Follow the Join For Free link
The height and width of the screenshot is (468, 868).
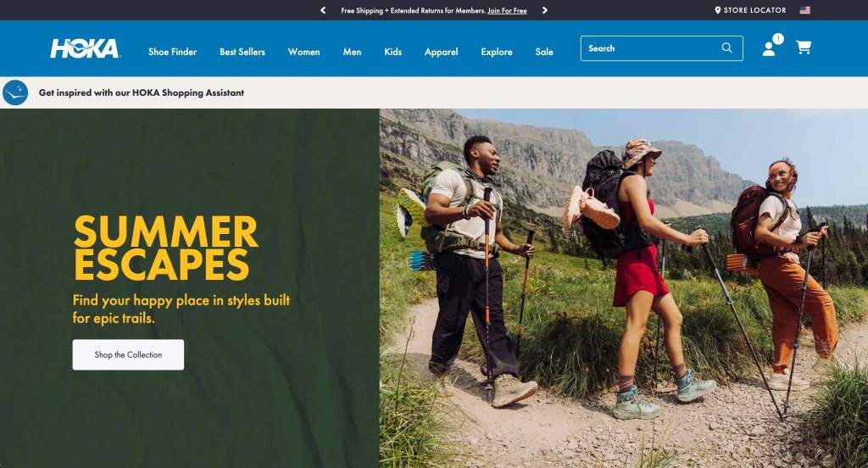[x=507, y=10]
